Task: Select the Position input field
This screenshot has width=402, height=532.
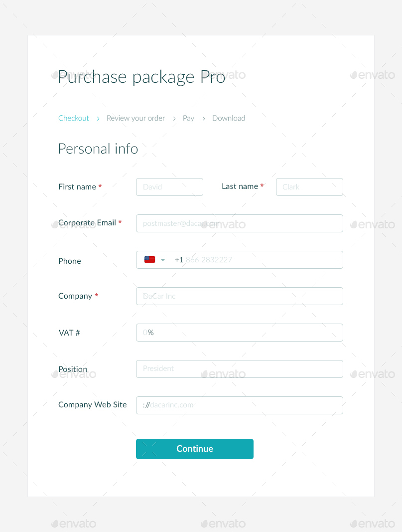Action: 239,369
